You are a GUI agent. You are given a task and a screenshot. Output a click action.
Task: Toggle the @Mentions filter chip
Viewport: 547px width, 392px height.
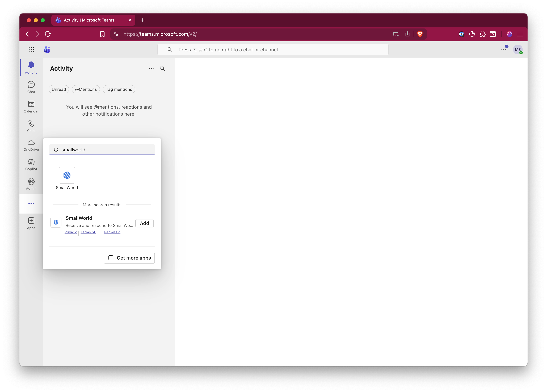tap(86, 89)
